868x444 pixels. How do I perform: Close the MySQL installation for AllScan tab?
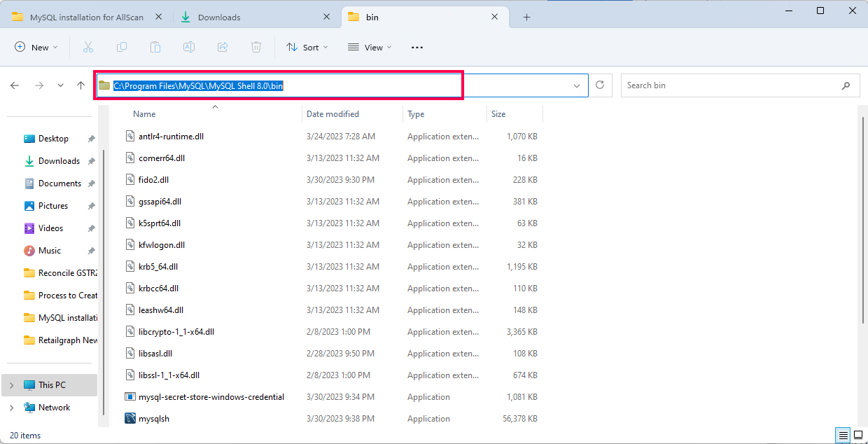[x=158, y=18]
